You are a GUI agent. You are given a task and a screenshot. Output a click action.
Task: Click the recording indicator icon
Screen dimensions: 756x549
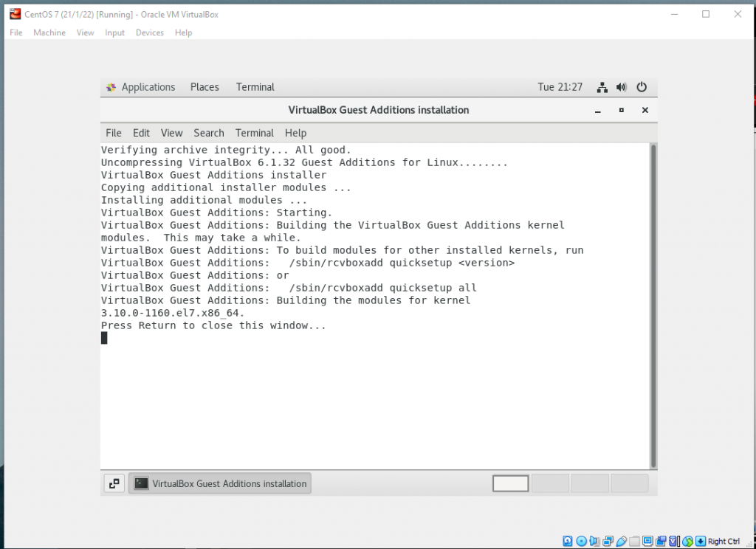coord(661,541)
